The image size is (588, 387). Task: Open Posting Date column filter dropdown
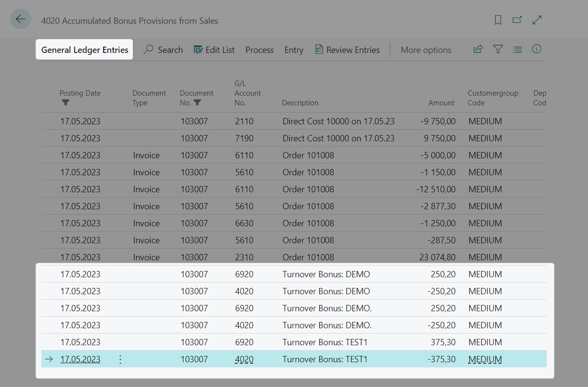tap(66, 102)
